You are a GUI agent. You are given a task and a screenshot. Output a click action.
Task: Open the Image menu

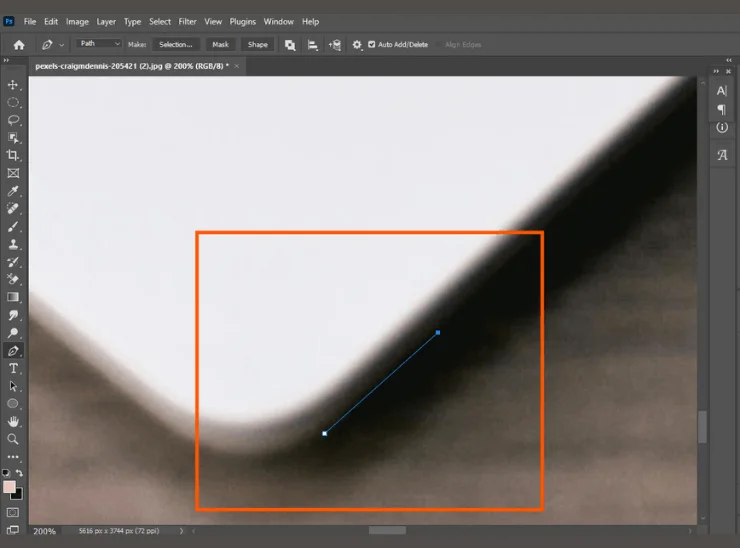[77, 22]
